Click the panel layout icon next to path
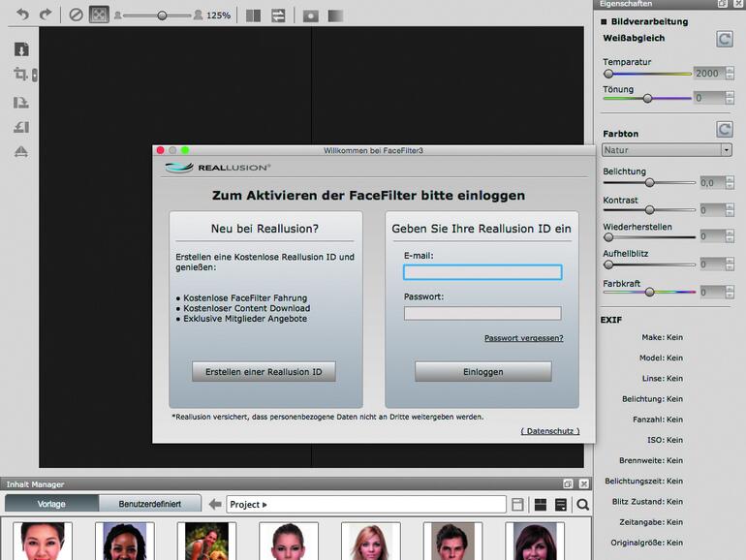This screenshot has width=746, height=560. [x=517, y=505]
